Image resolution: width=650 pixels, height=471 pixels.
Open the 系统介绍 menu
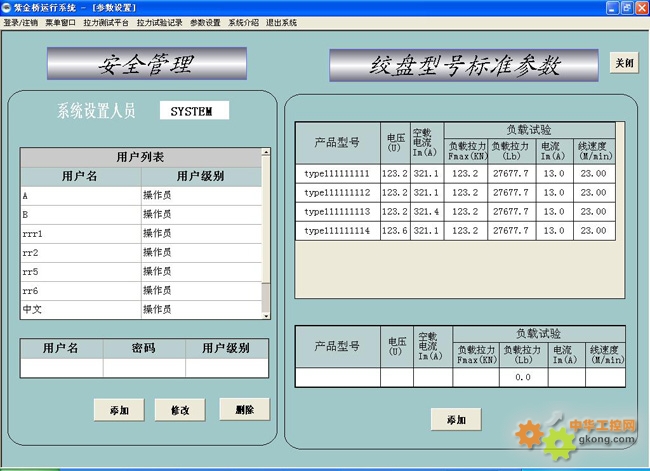[x=243, y=22]
